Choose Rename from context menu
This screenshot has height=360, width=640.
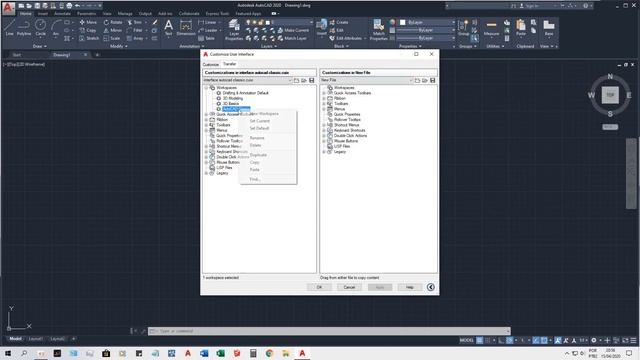click(257, 138)
